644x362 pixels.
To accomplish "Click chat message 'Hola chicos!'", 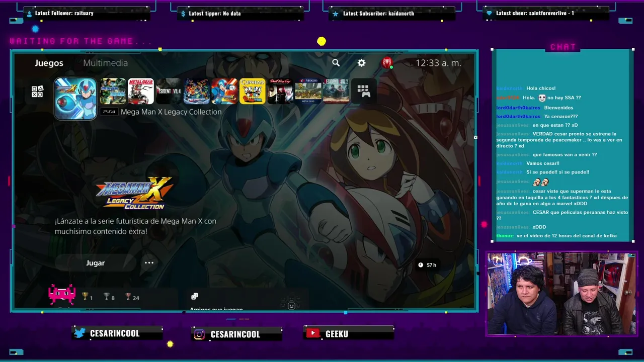I will [x=541, y=88].
